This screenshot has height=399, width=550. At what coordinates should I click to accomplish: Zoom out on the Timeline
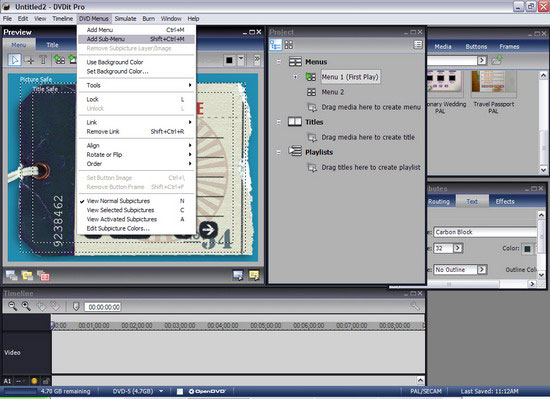(12, 306)
